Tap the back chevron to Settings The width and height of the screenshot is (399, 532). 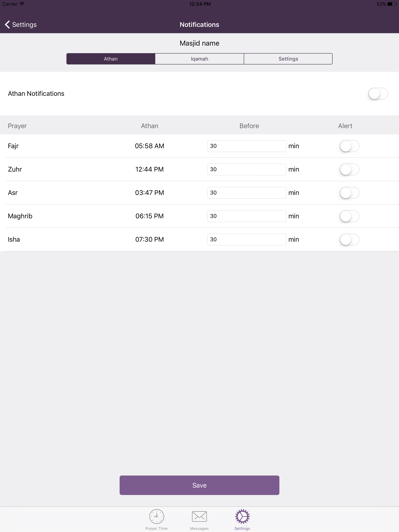coord(7,25)
